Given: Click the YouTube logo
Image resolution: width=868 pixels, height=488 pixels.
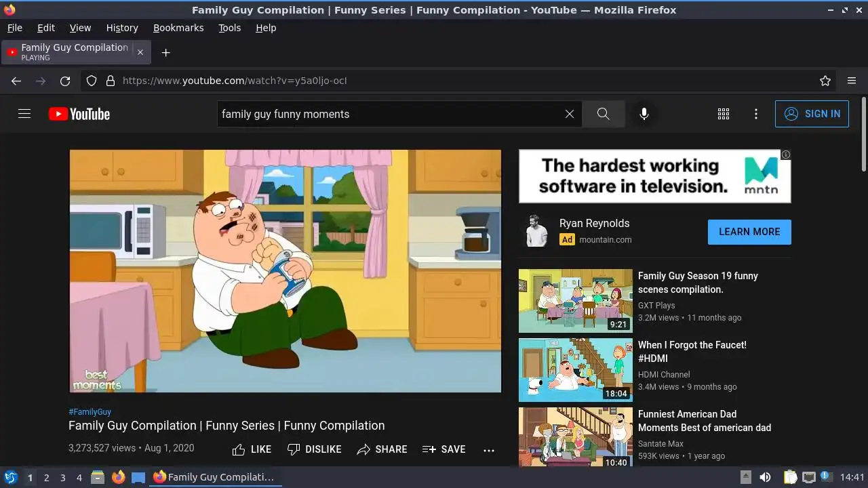Looking at the screenshot, I should pos(79,114).
